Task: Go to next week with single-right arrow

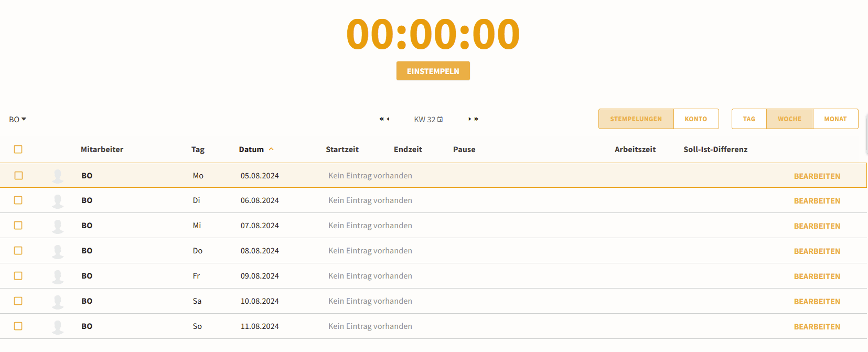Action: point(469,119)
